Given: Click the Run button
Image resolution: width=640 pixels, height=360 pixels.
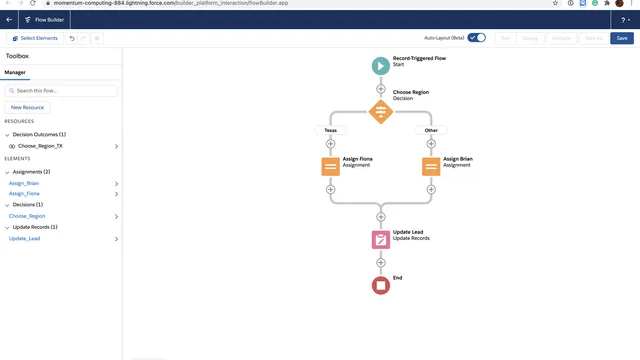Looking at the screenshot, I should 505,38.
